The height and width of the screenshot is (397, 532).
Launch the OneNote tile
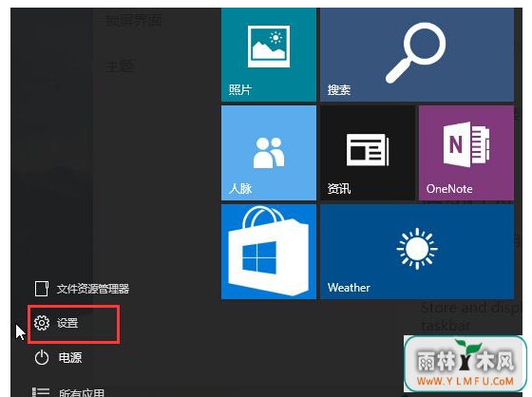coord(466,153)
